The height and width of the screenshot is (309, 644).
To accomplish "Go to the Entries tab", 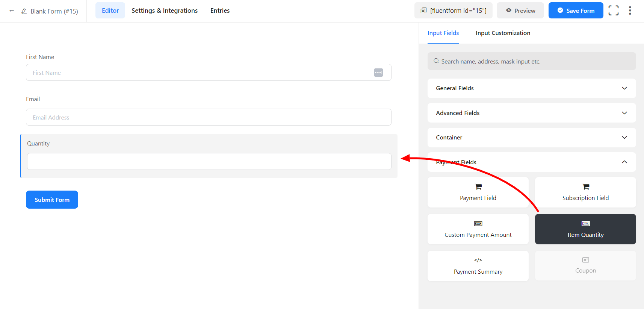I will (x=220, y=11).
